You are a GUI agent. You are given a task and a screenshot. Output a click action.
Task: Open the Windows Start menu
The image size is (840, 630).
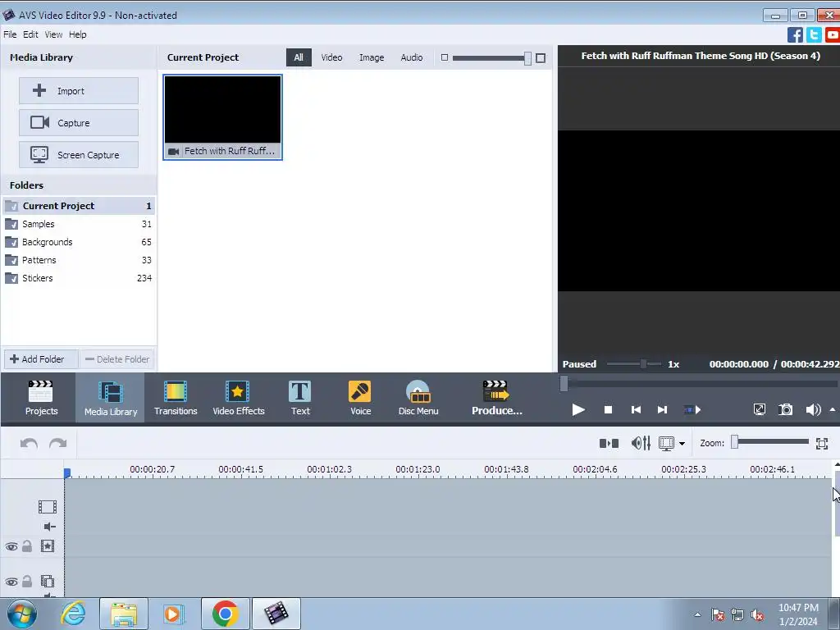(x=22, y=614)
